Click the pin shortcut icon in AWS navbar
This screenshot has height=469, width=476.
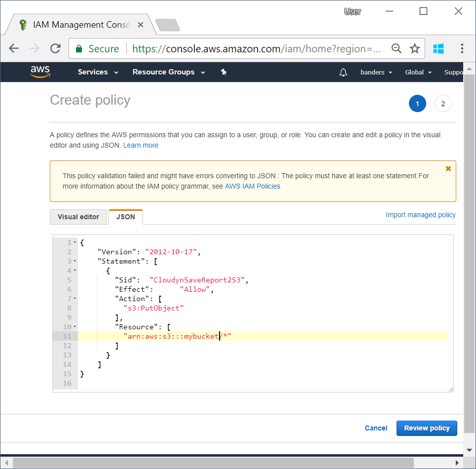click(x=224, y=72)
